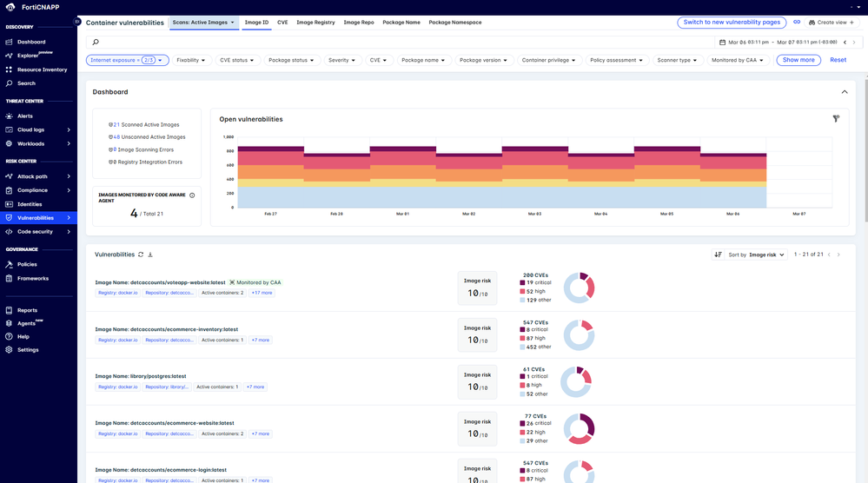
Task: Switch to the CVE tab
Action: tap(282, 23)
